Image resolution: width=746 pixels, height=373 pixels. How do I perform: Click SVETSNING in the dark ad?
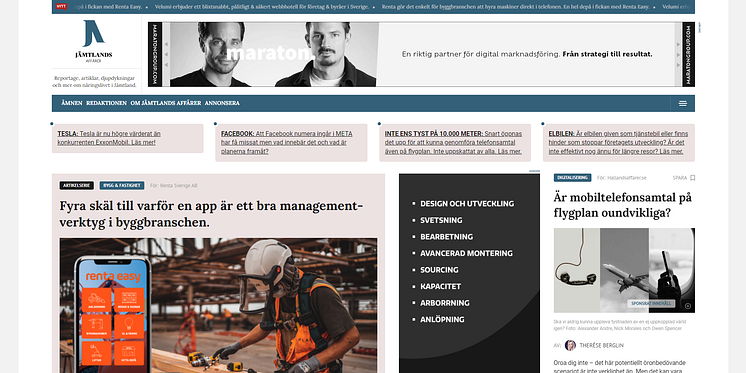click(x=441, y=220)
